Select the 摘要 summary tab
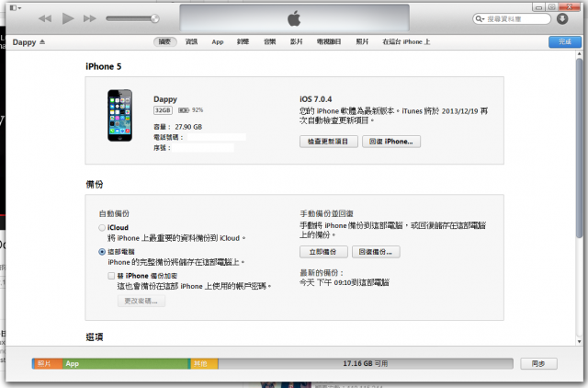The width and height of the screenshot is (588, 388). [x=165, y=41]
